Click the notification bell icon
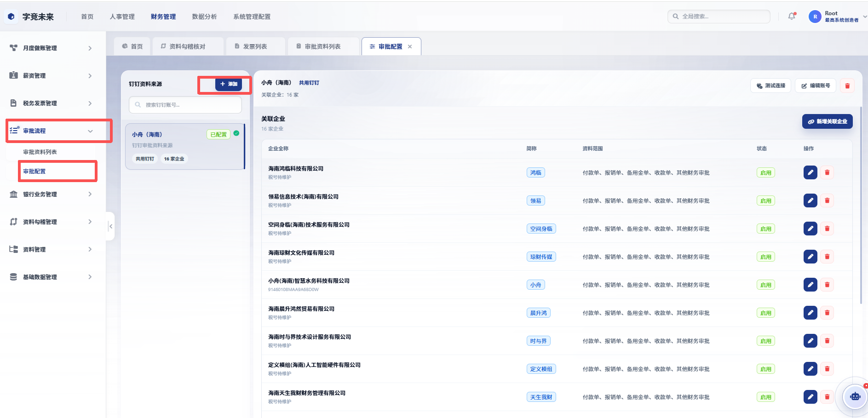 792,16
